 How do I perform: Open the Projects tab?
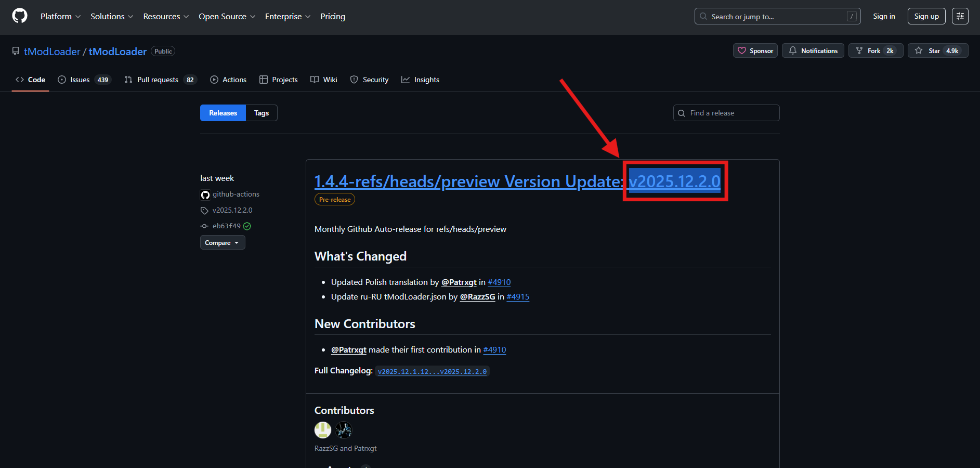tap(279, 80)
